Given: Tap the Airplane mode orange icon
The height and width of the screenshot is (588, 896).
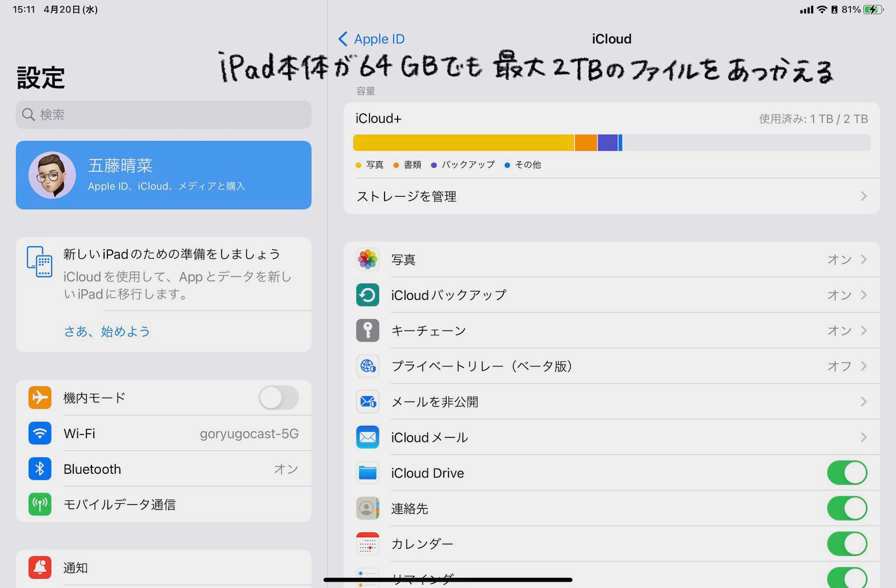Looking at the screenshot, I should point(40,398).
